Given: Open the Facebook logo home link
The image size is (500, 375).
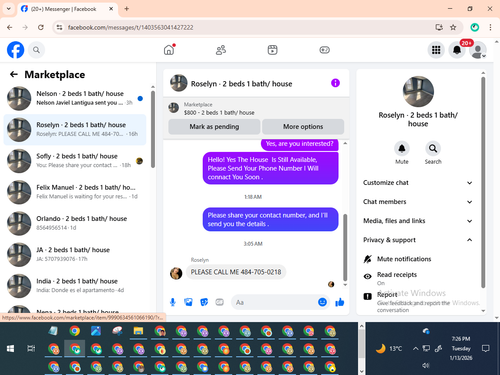Looking at the screenshot, I should coord(15,50).
